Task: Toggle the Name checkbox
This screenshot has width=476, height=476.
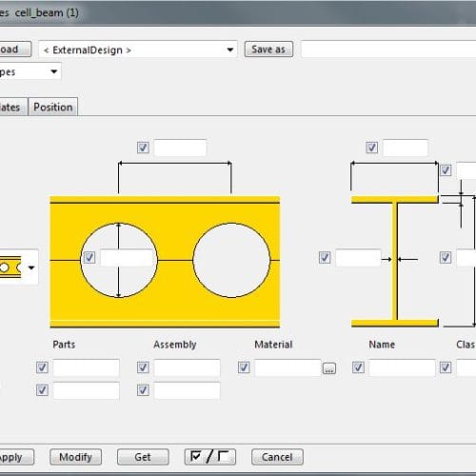Action: click(x=358, y=367)
